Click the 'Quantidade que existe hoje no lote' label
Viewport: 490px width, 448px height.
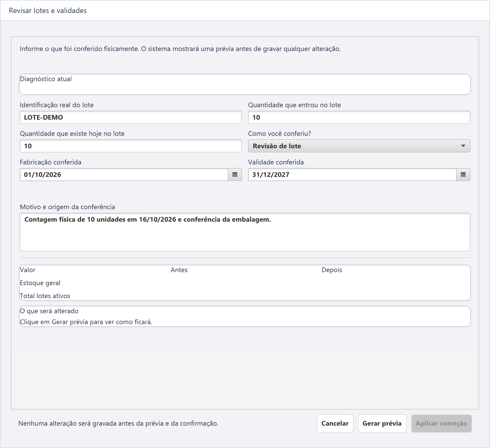point(72,133)
